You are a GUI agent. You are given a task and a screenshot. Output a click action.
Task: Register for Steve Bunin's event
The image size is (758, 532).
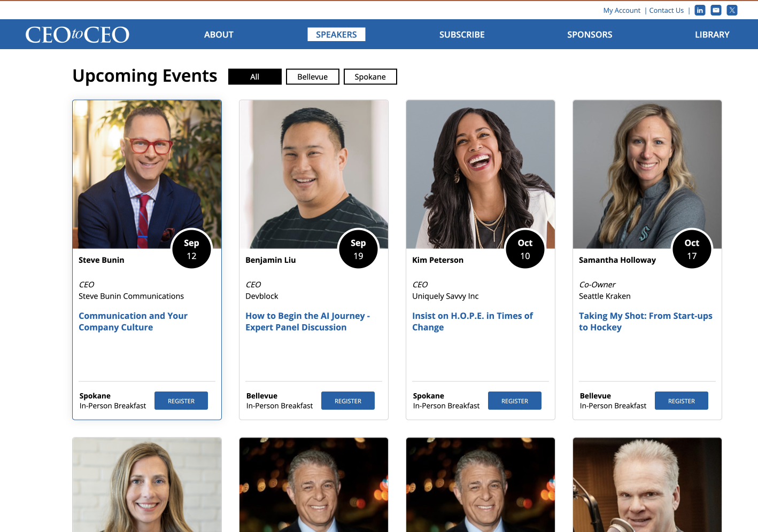(x=181, y=401)
